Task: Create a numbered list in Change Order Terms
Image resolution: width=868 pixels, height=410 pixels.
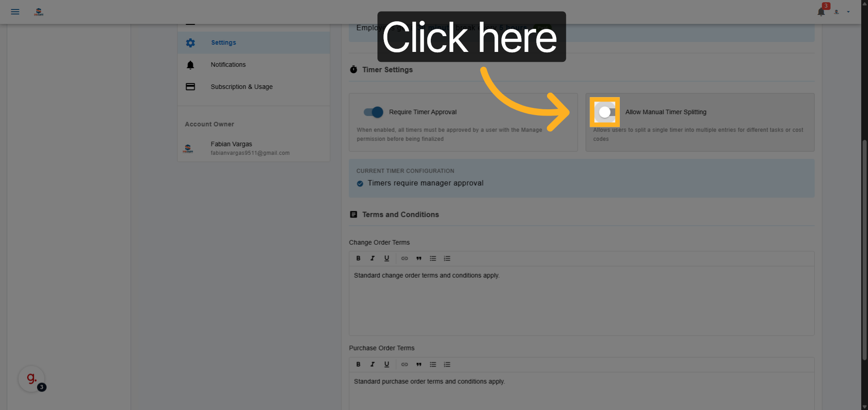Action: point(447,258)
